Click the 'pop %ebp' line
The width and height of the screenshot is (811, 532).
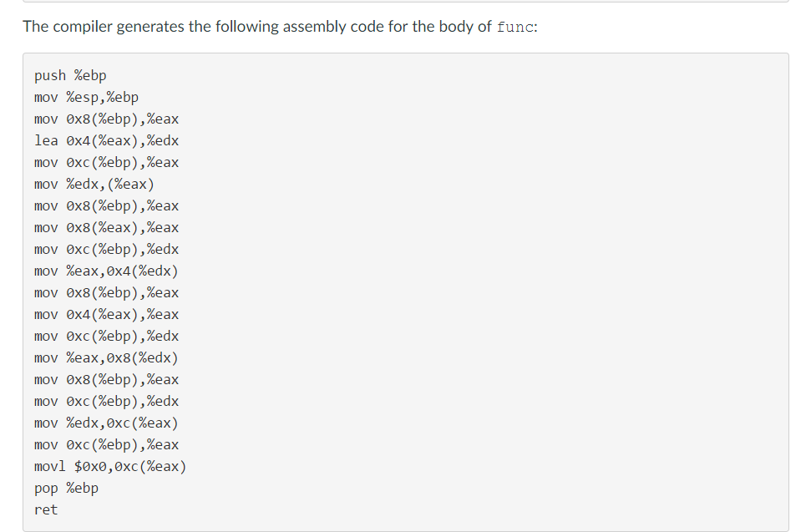66,489
